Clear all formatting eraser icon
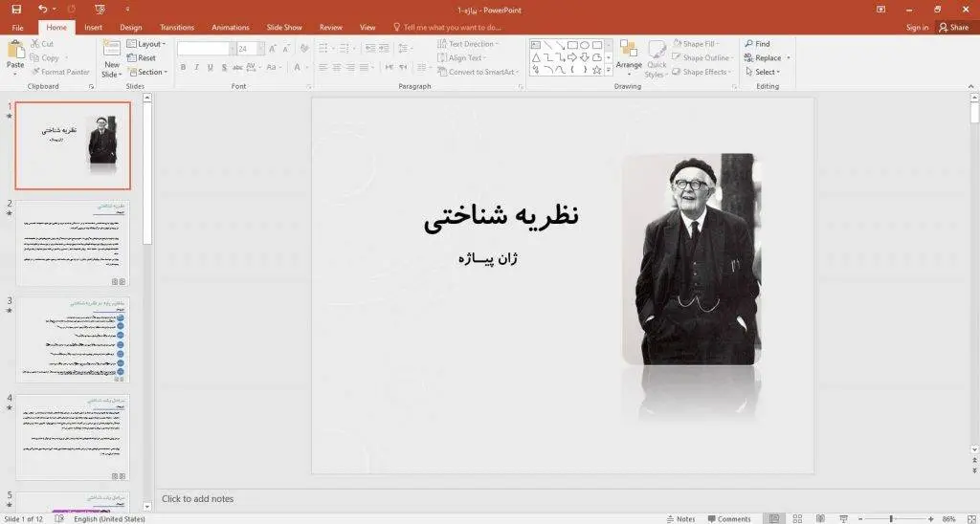The height and width of the screenshot is (524, 980). pos(304,49)
